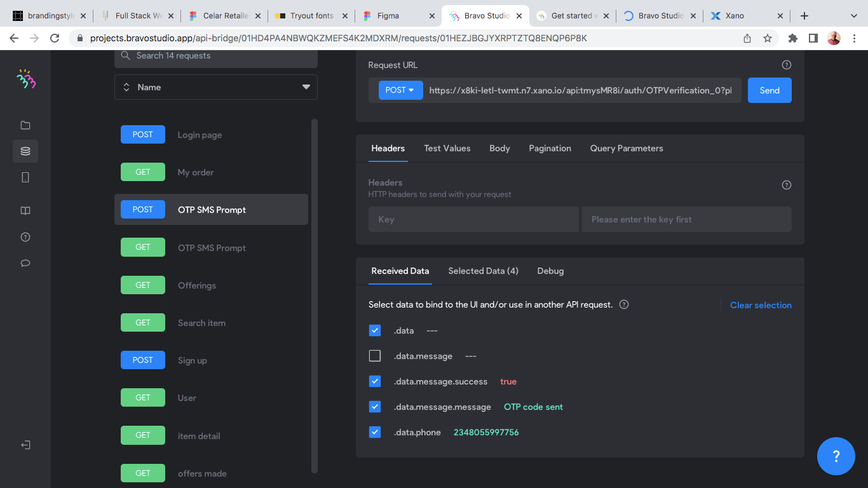Click the Send button
This screenshot has width=868, height=488.
tap(770, 90)
